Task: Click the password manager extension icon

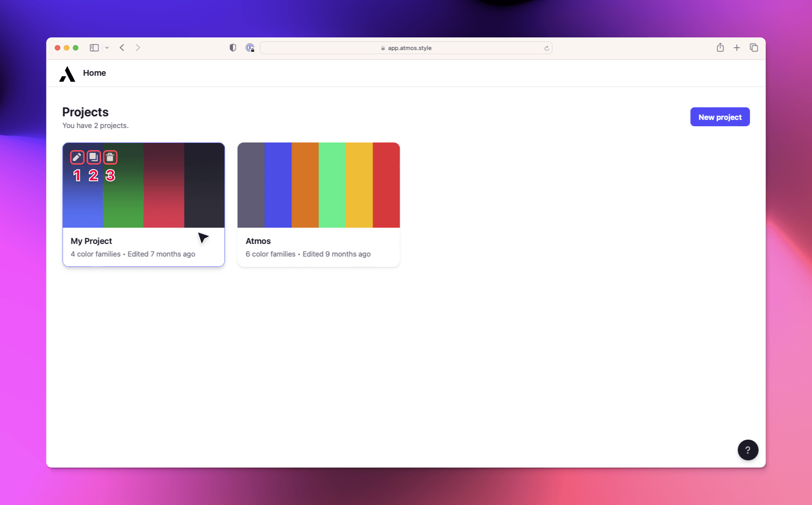Action: point(250,48)
